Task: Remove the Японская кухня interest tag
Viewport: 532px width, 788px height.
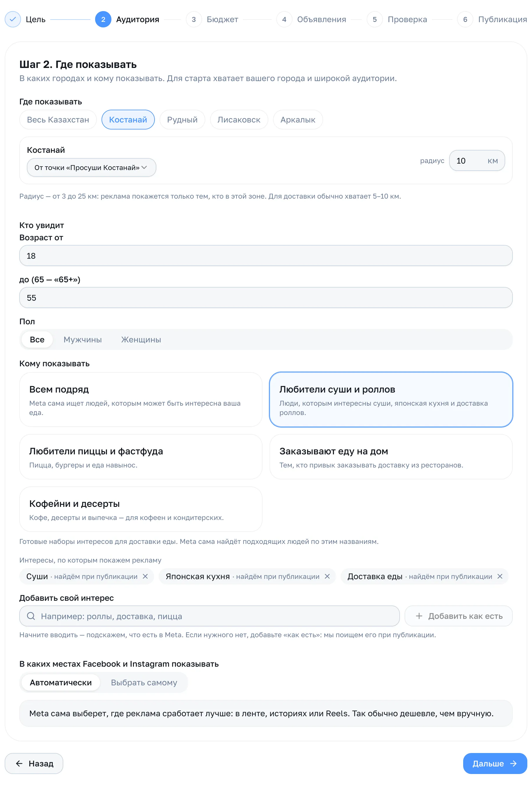Action: 327,577
